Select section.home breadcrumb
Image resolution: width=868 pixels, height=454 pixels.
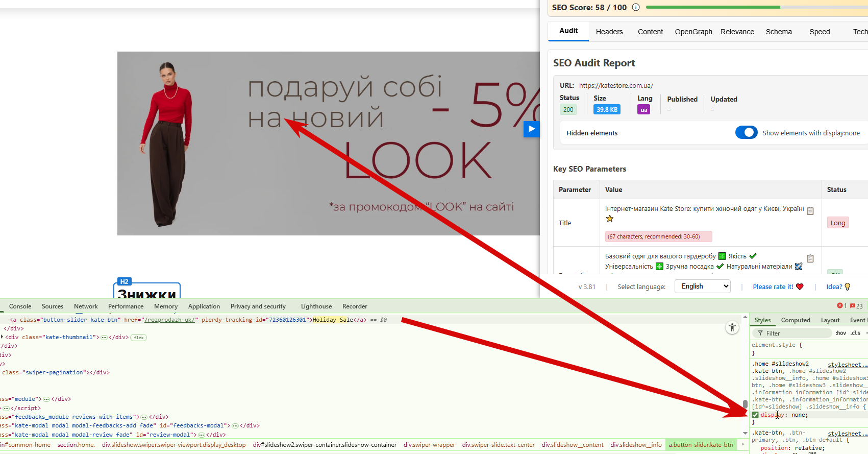(x=76, y=445)
